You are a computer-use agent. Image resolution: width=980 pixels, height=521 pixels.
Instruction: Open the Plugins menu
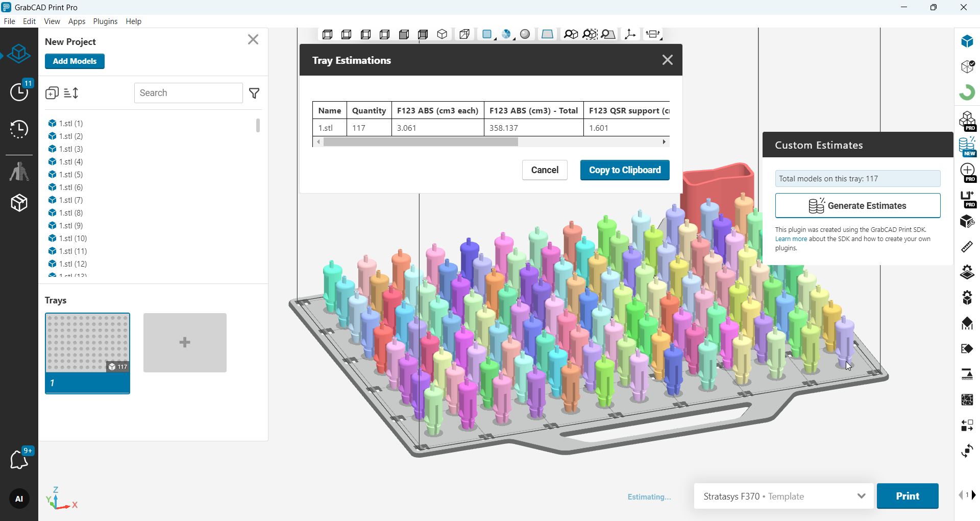pyautogui.click(x=105, y=21)
